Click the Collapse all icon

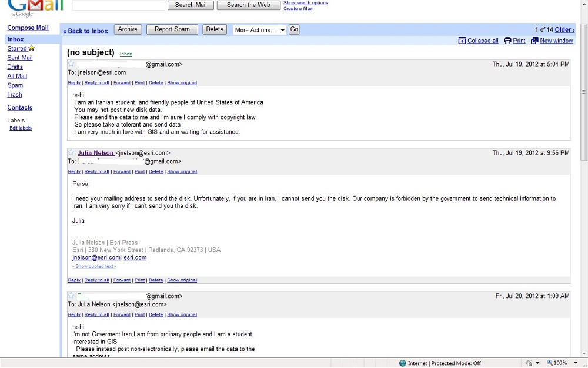[462, 41]
